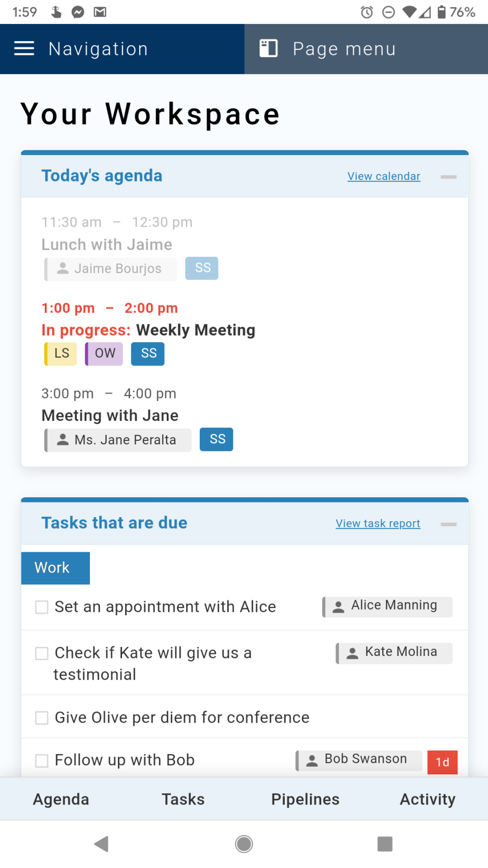Collapse the Tasks that are due panel
Screen dimensions: 488x868
[x=448, y=524]
